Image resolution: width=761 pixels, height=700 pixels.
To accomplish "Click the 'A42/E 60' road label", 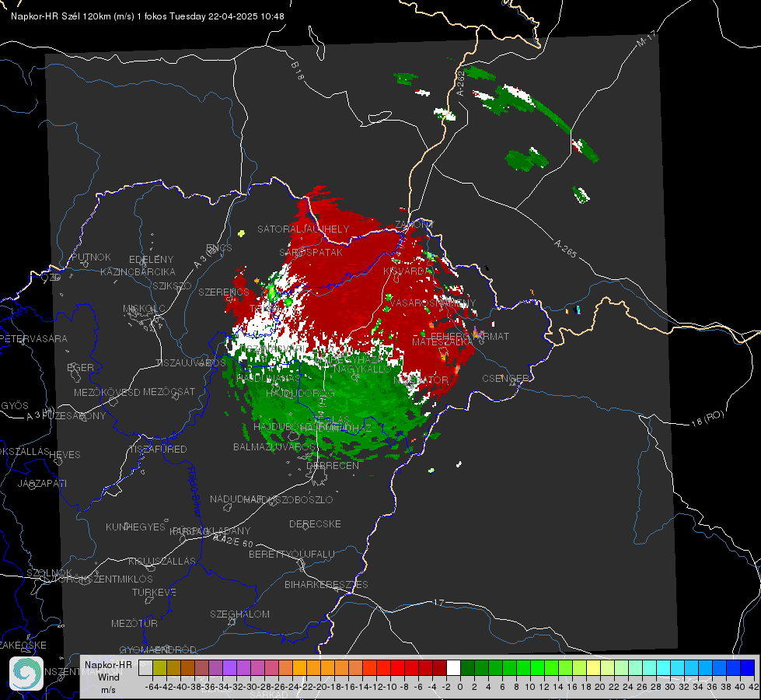I will point(233,541).
